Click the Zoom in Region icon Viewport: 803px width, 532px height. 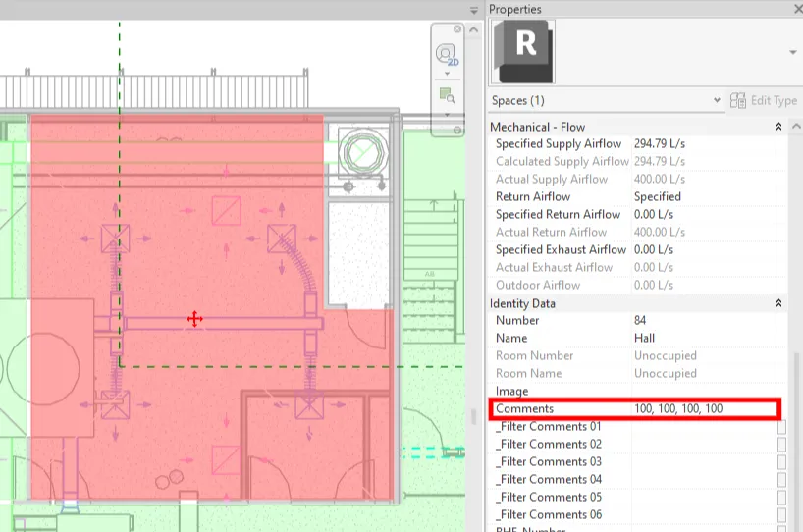(448, 95)
